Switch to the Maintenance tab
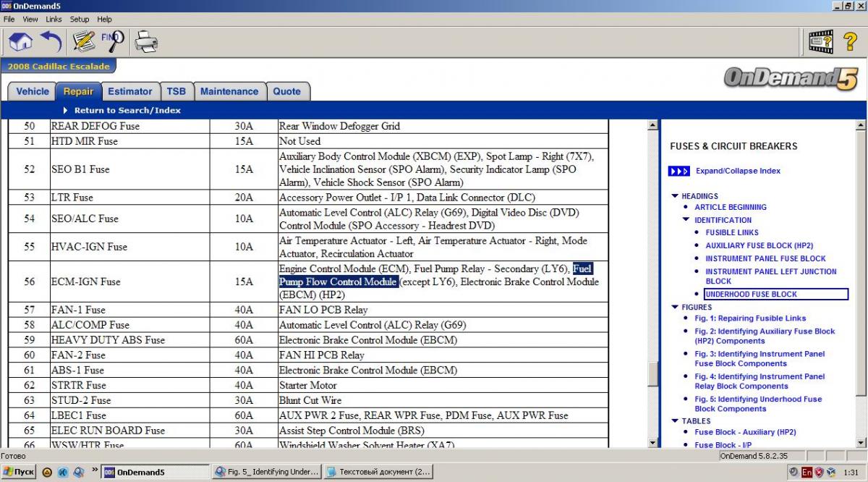Image resolution: width=868 pixels, height=482 pixels. [229, 91]
